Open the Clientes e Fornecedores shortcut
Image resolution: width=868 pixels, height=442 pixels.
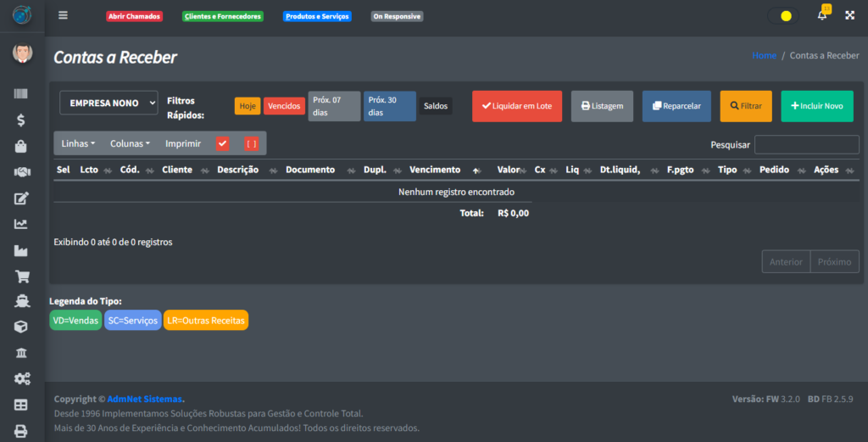tap(223, 16)
